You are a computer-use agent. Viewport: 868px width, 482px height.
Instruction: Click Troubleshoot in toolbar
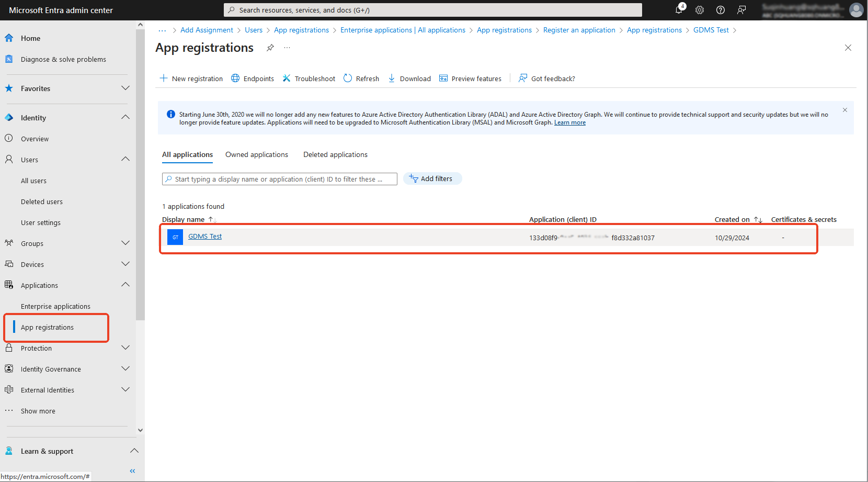tap(309, 79)
